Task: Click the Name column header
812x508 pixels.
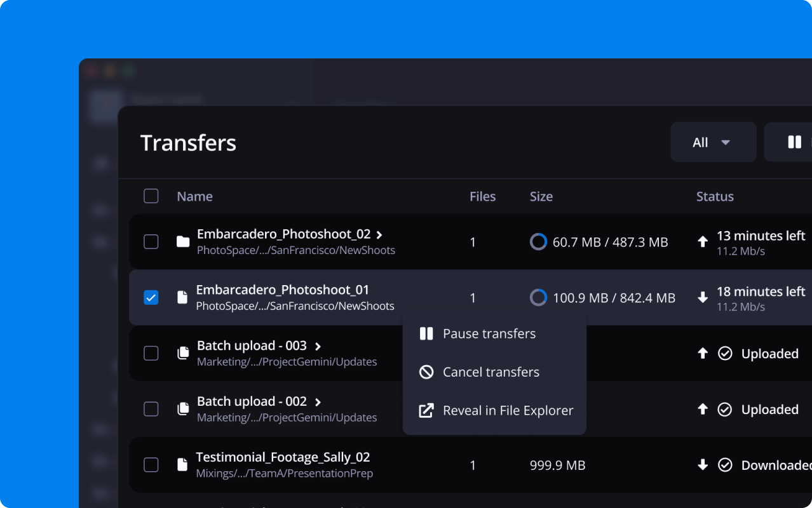Action: [x=194, y=196]
